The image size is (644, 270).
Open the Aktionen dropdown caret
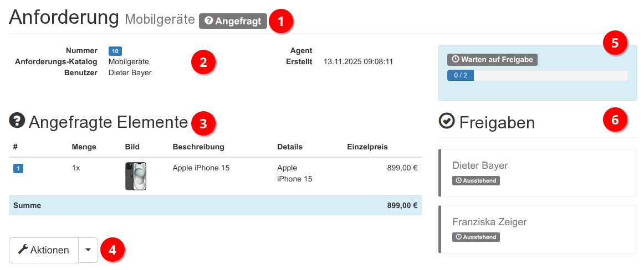(88, 250)
